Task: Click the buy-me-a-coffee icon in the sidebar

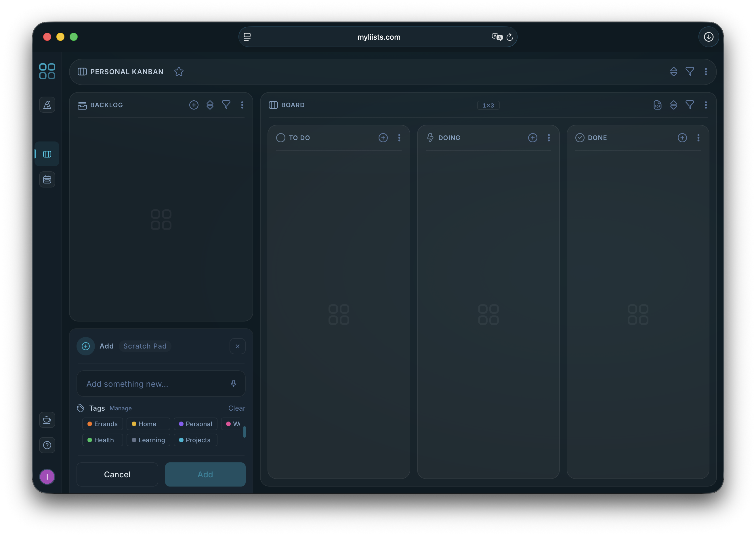Action: (x=47, y=420)
